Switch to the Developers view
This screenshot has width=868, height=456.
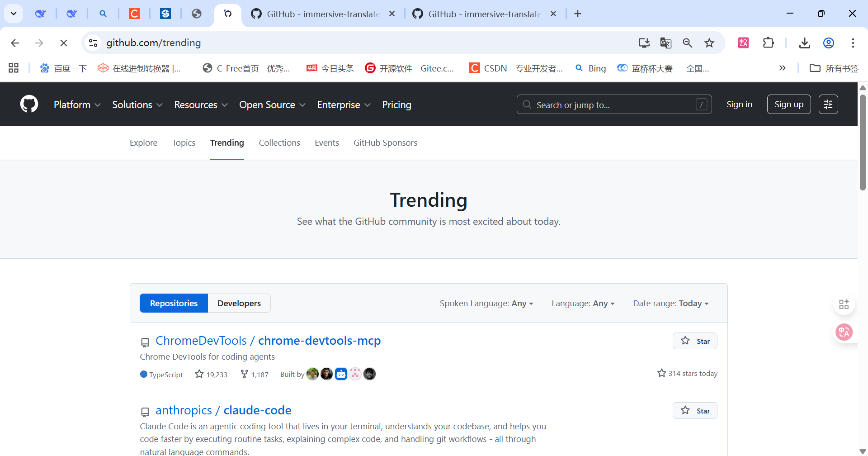[239, 303]
